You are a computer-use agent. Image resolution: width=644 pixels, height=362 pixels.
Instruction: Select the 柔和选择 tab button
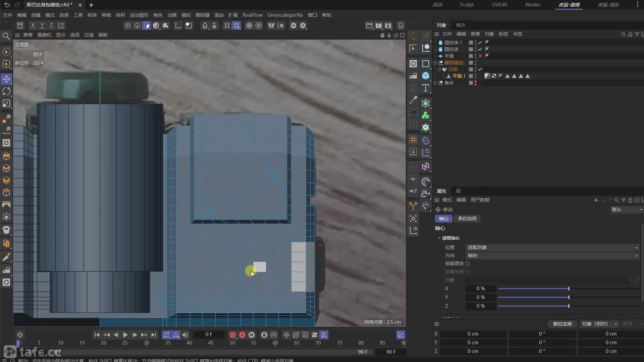pos(467,219)
